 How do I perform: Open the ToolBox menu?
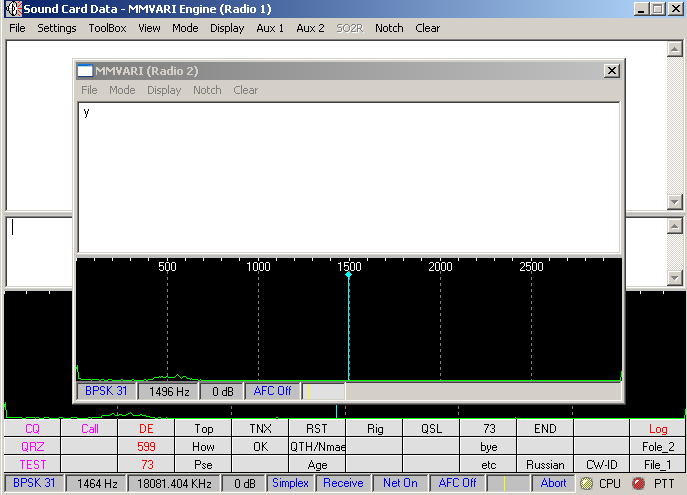coord(107,28)
